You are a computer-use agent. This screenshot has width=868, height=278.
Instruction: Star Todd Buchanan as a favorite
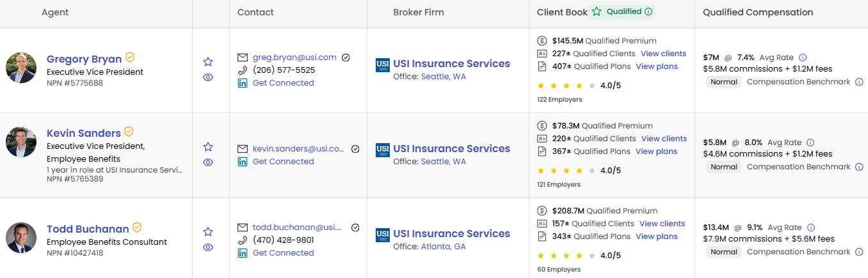[x=208, y=232]
